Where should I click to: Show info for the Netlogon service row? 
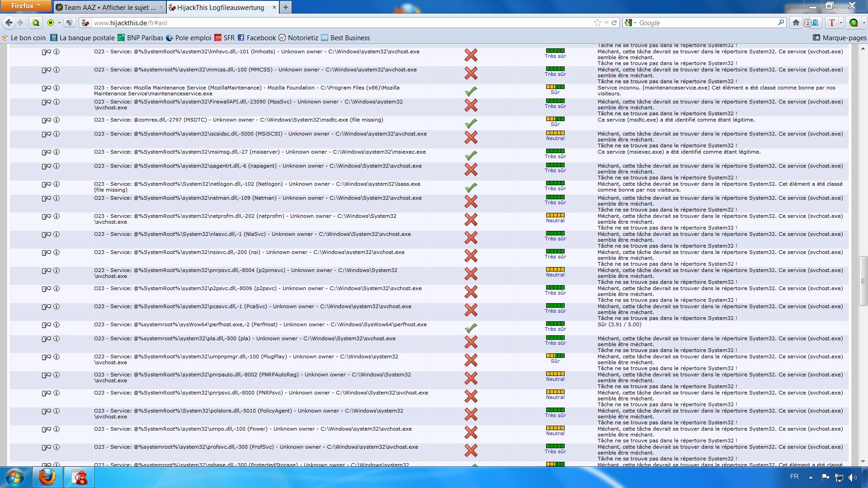tap(57, 184)
